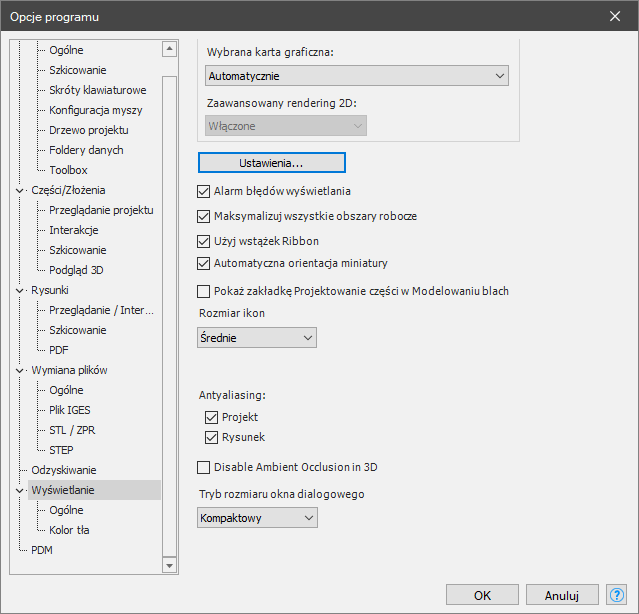Collapse the Wyświetlanie tree node
The image size is (639, 614).
(x=20, y=491)
